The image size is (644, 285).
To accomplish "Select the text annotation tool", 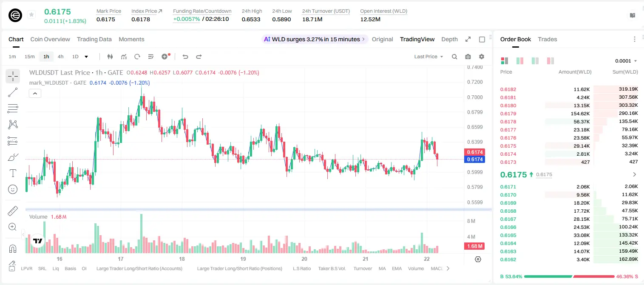I will [13, 173].
